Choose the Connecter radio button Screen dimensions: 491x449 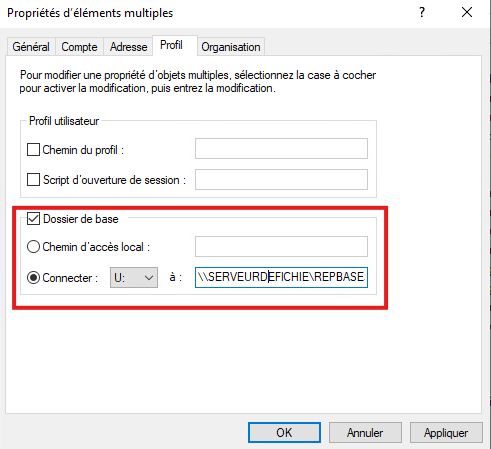(33, 277)
